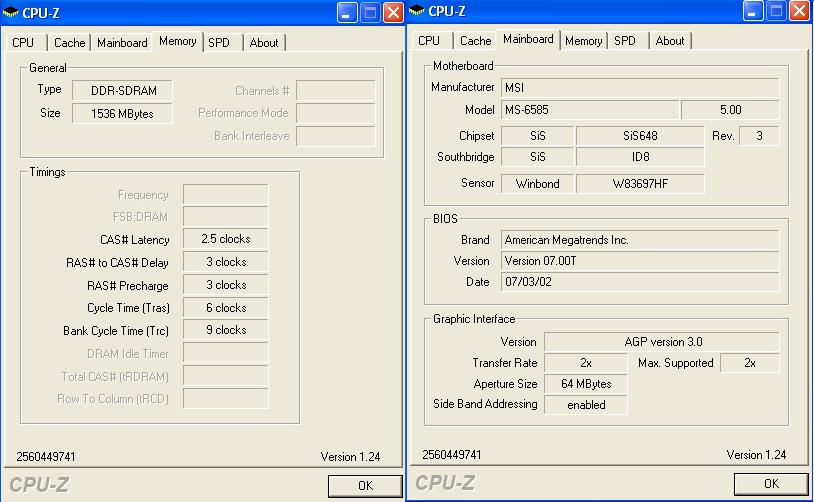814x502 pixels.
Task: Select the RAS# to CAS# Delay value
Action: coord(226,262)
